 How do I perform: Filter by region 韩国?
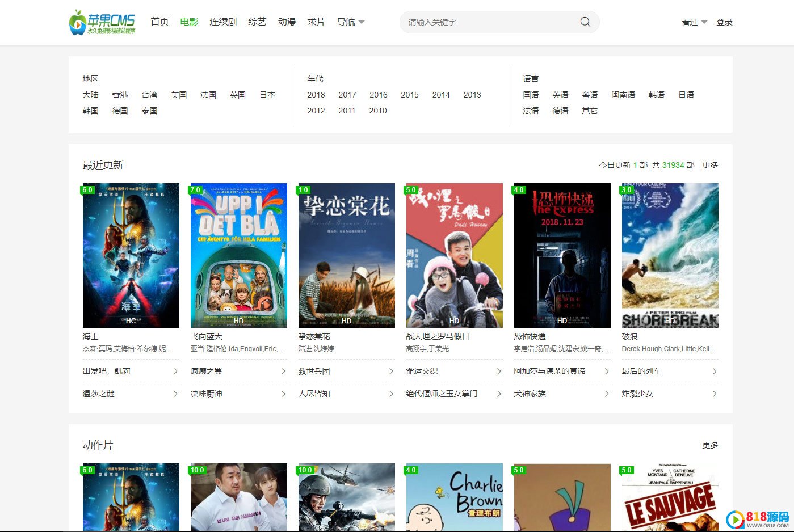tap(90, 111)
